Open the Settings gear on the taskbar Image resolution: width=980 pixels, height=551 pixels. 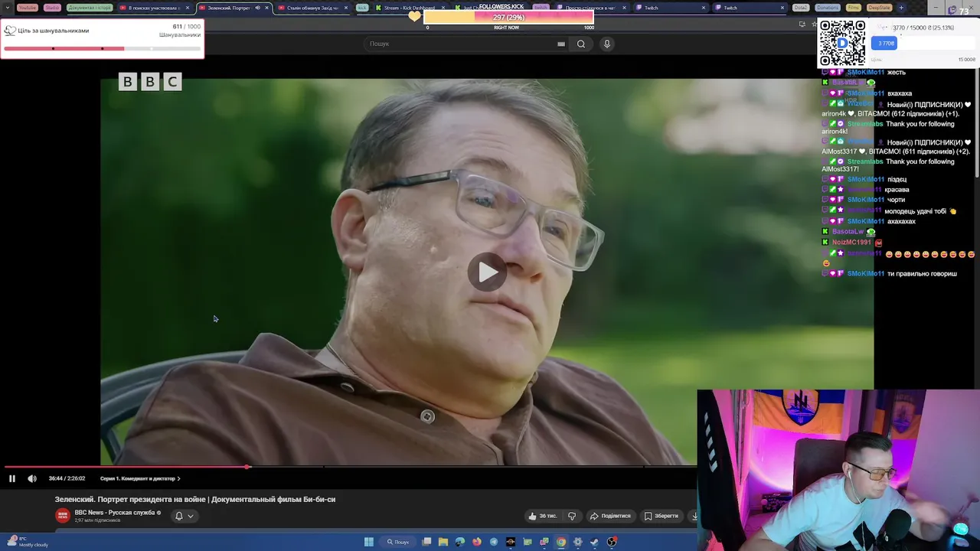click(x=578, y=542)
